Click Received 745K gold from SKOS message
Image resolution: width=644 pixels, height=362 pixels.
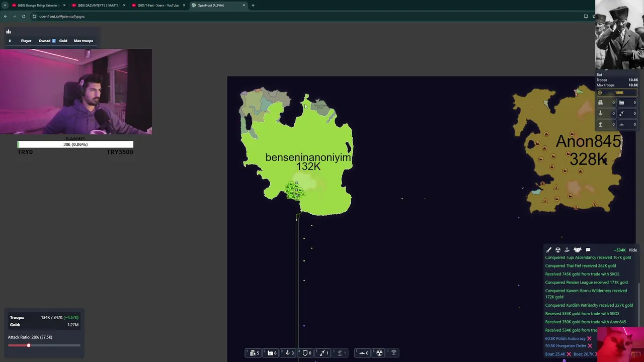coord(582,274)
